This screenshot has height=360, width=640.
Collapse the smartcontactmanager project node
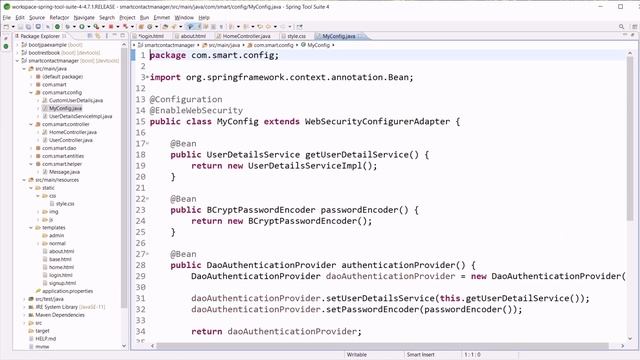[18, 61]
